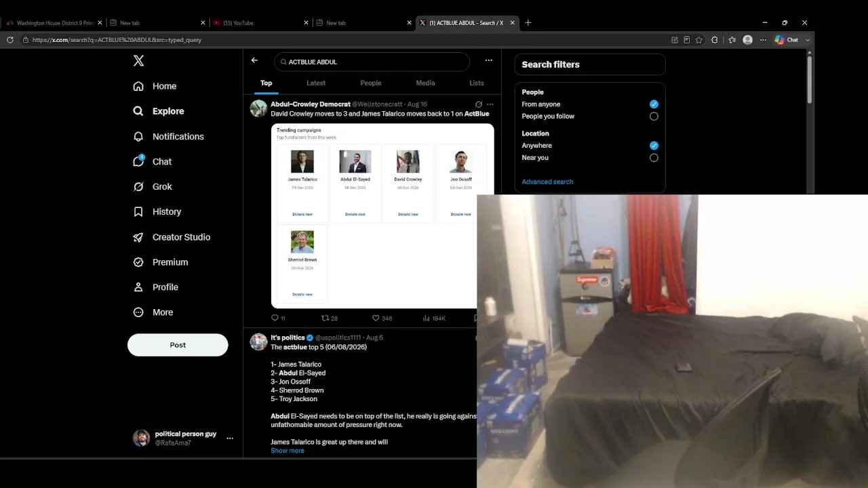This screenshot has height=488, width=868.
Task: Launch the Grok icon in sidebar
Action: click(x=138, y=186)
